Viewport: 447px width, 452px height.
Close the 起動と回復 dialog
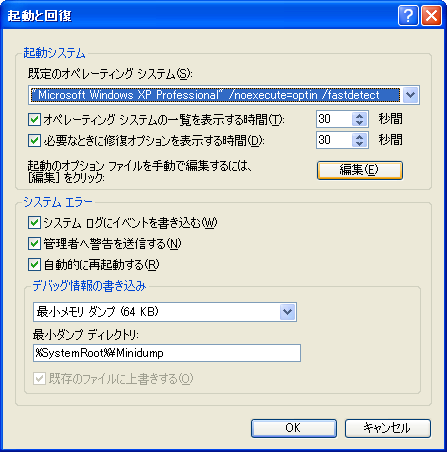pos(431,15)
